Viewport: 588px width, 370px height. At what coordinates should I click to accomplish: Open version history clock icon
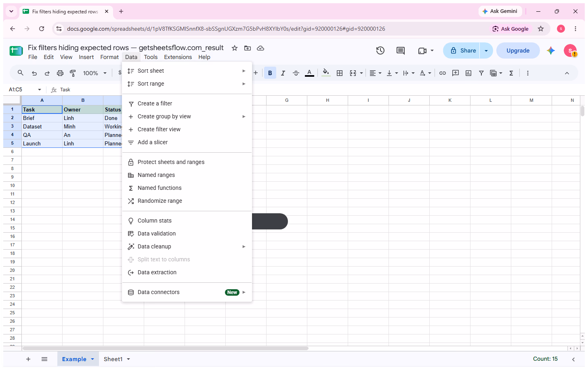click(380, 50)
